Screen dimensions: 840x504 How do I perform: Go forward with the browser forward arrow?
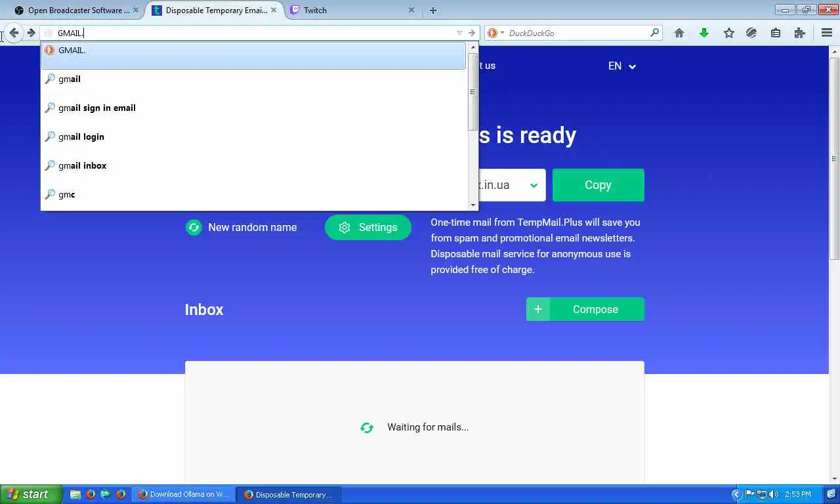pos(31,33)
